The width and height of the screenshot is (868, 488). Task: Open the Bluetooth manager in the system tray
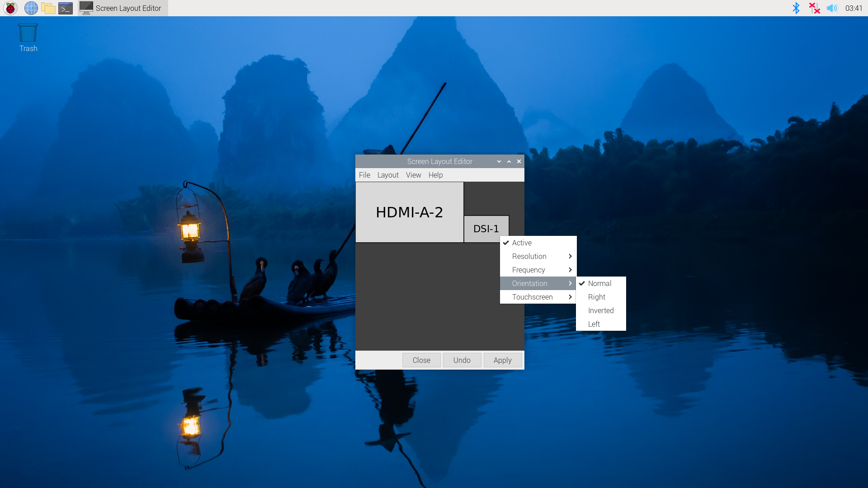pyautogui.click(x=796, y=8)
